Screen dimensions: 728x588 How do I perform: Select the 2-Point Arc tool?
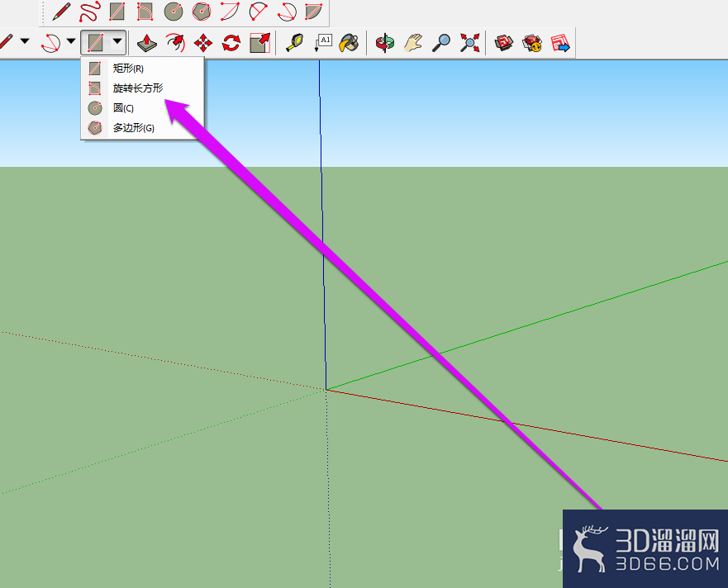coord(258,12)
